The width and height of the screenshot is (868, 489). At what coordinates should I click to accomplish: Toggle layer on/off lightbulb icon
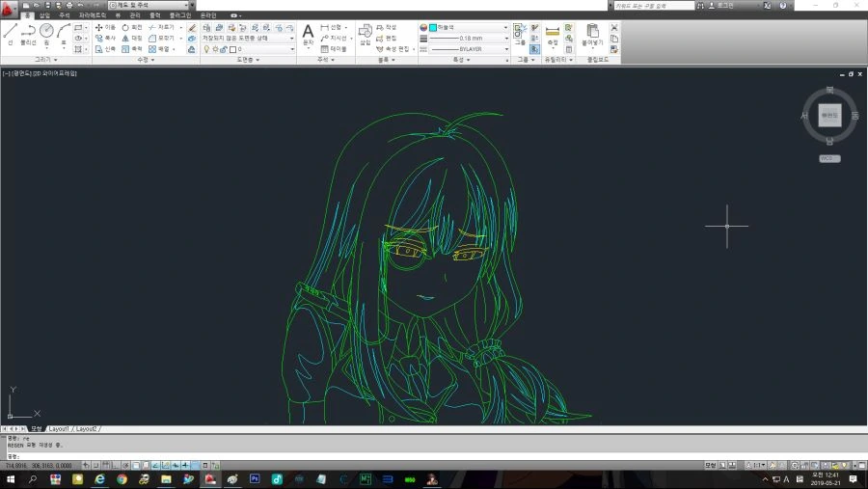pyautogui.click(x=206, y=49)
